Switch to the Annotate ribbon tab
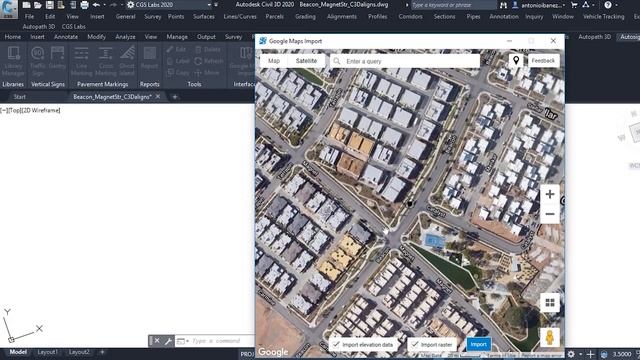 tap(66, 37)
